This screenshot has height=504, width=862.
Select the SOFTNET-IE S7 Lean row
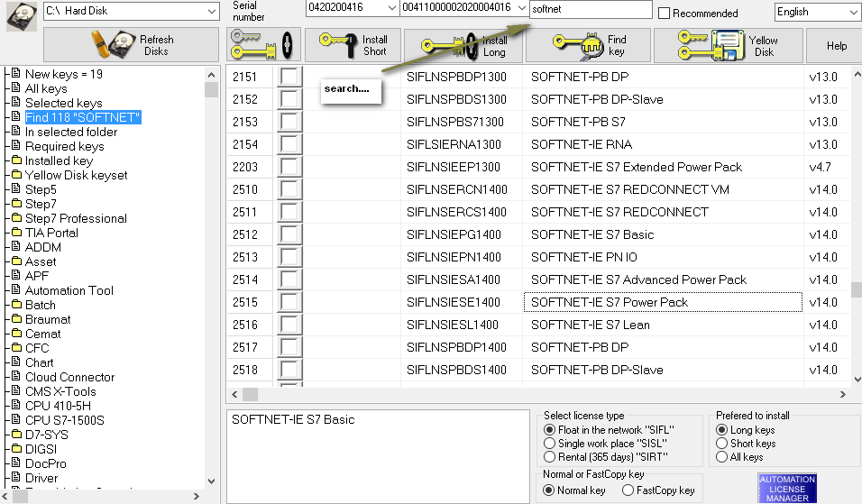click(539, 325)
